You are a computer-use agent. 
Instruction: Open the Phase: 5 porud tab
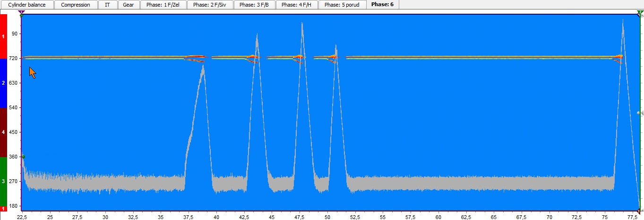click(x=342, y=5)
